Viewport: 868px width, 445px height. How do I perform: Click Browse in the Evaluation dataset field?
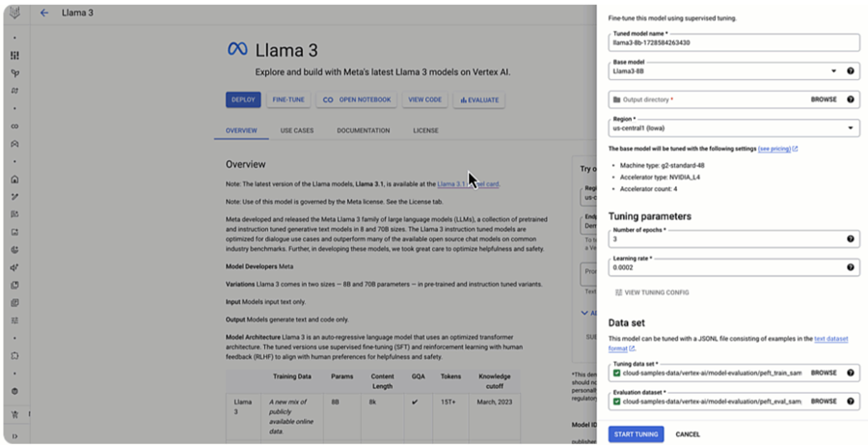pos(824,402)
